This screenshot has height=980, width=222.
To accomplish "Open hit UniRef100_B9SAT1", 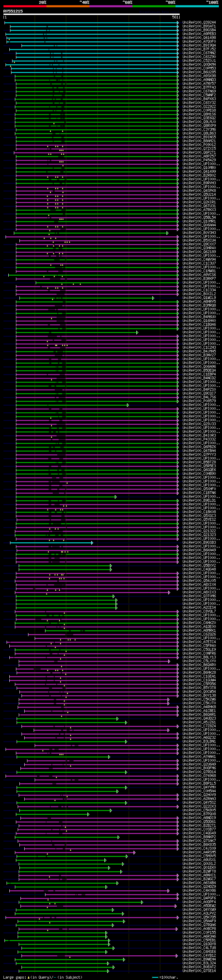I will point(199,26).
